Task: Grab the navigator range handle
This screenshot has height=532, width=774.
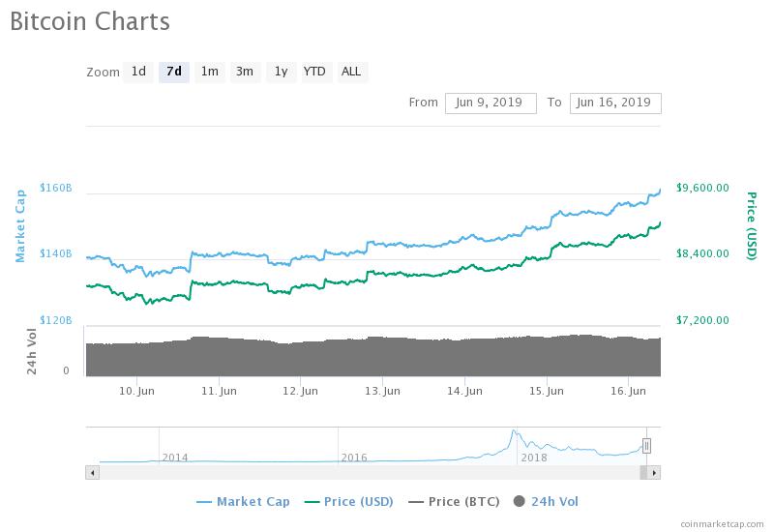Action: [646, 446]
